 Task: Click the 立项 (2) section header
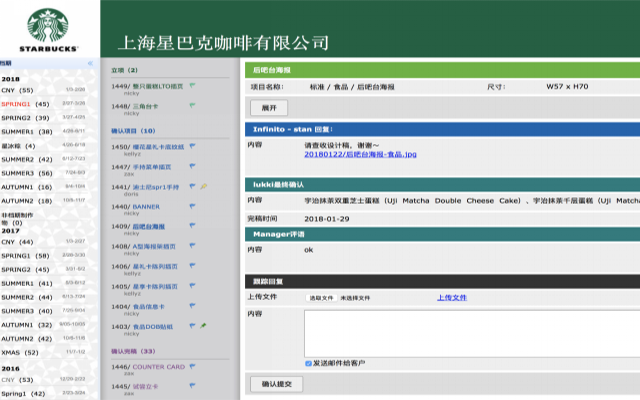[x=124, y=70]
